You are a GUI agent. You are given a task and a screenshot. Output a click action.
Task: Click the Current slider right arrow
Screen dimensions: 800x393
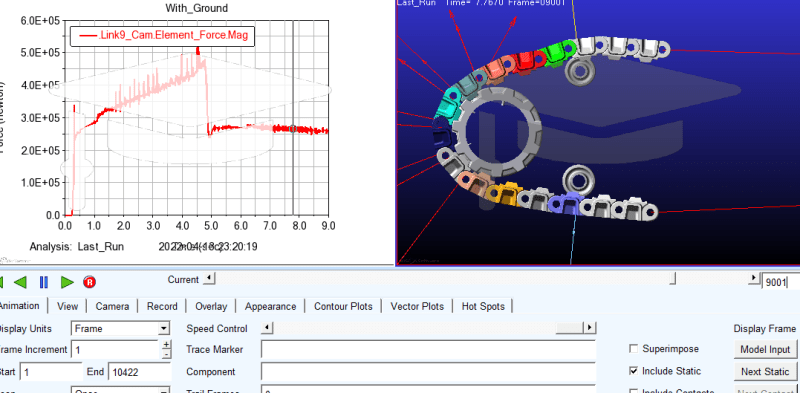click(754, 279)
